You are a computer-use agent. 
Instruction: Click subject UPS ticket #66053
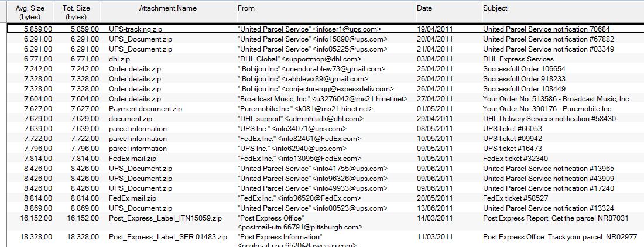coord(513,128)
